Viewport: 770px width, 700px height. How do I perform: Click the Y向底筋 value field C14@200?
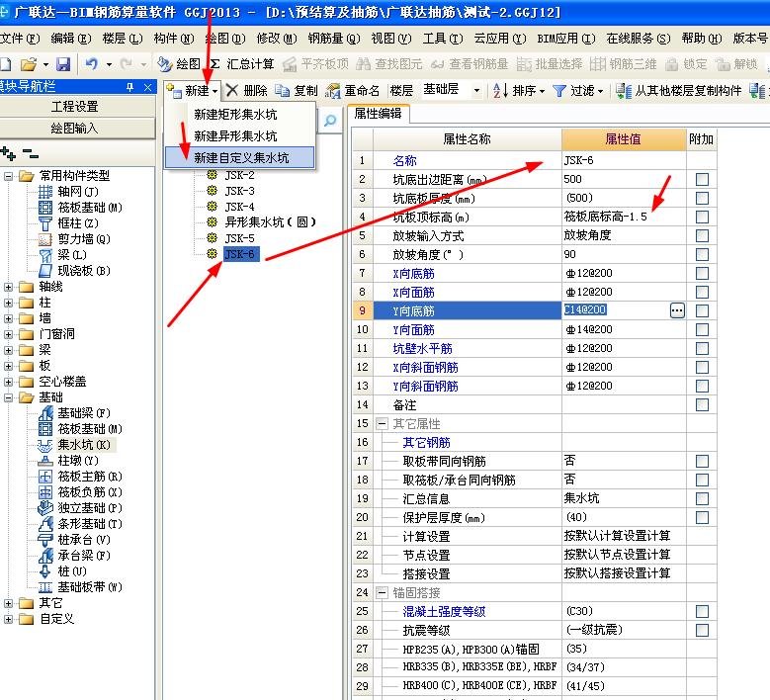pyautogui.click(x=616, y=310)
